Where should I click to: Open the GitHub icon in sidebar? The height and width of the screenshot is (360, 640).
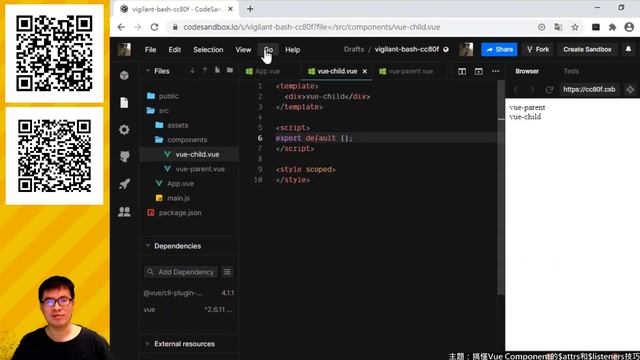124,157
